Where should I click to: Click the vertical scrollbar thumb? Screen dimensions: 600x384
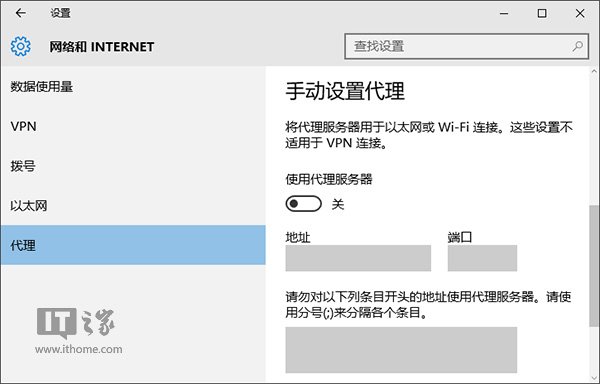(594, 266)
